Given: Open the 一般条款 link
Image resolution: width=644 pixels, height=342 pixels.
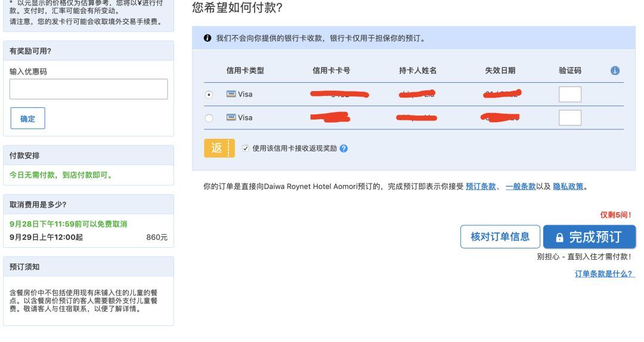Looking at the screenshot, I should 521,186.
